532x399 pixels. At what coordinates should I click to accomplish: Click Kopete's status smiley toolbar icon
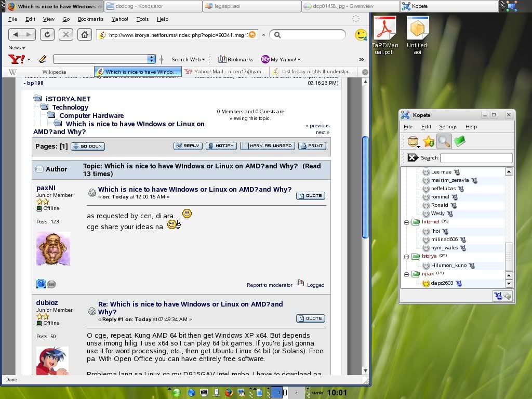pos(414,141)
